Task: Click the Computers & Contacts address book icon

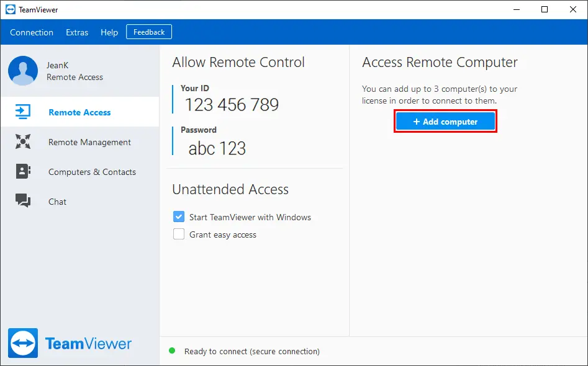Action: point(23,171)
